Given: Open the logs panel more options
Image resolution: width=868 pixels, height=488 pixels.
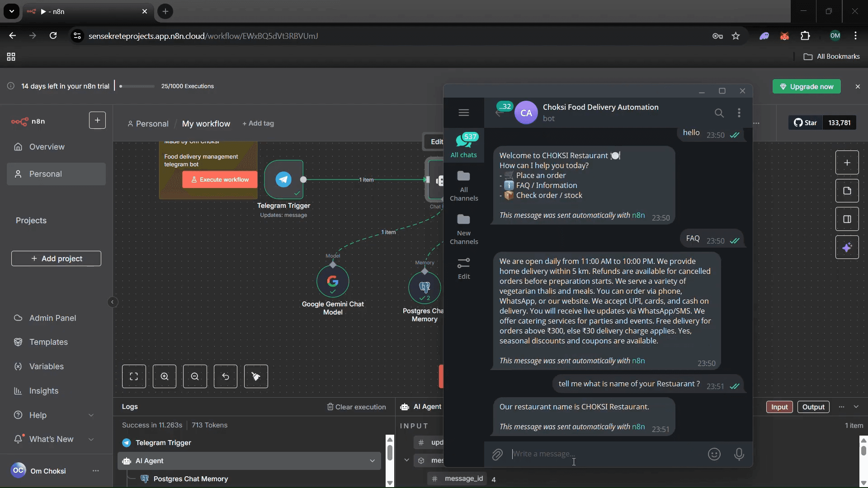Looking at the screenshot, I should click(841, 407).
